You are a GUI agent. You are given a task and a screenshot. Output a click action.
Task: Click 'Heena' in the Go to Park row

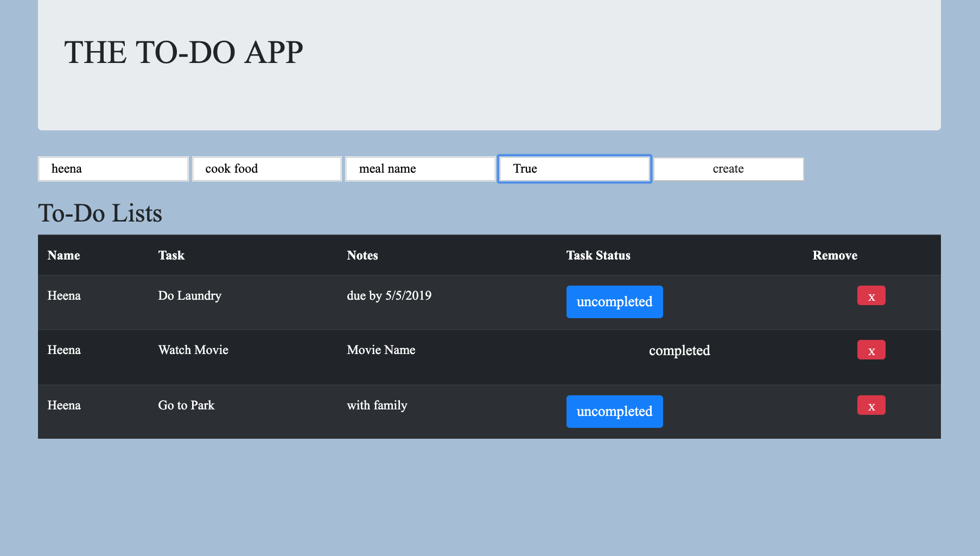64,406
